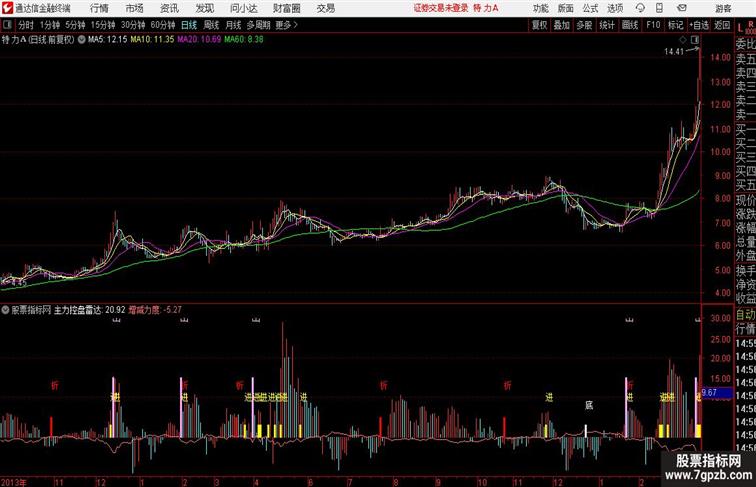The width and height of the screenshot is (756, 487).
Task: Click the 返回 back button
Action: tap(722, 25)
